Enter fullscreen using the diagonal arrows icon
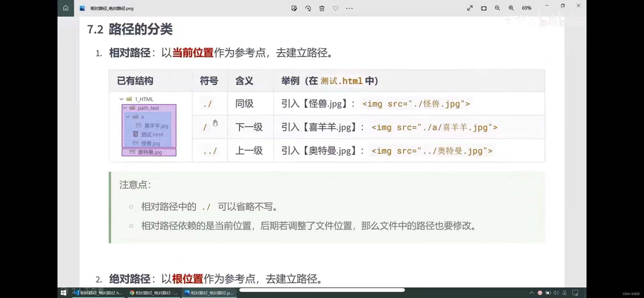 (x=470, y=8)
